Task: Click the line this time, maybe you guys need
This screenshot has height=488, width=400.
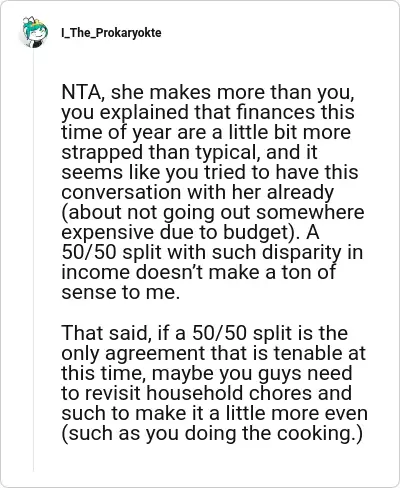Action: pyautogui.click(x=207, y=373)
